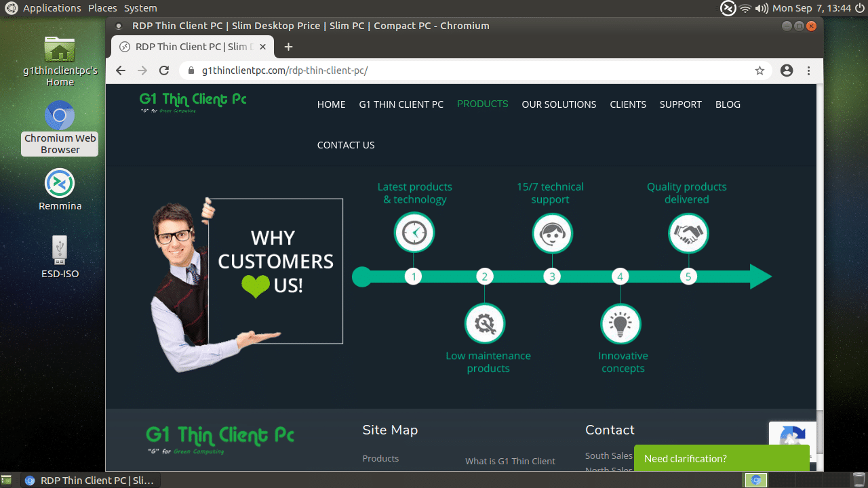Open the Products site map link
This screenshot has height=488, width=868.
pos(380,459)
